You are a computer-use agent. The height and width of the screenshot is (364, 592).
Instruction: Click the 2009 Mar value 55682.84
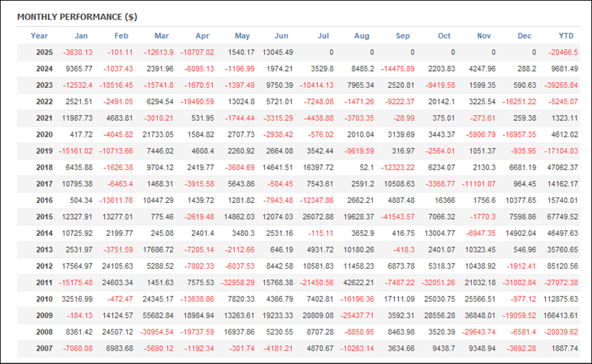pyautogui.click(x=158, y=316)
